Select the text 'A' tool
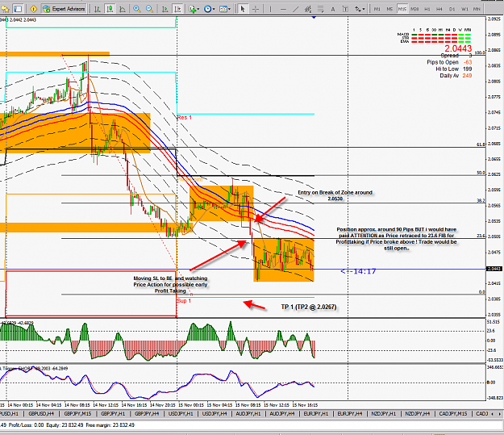The width and height of the screenshot is (504, 435). [x=333, y=9]
